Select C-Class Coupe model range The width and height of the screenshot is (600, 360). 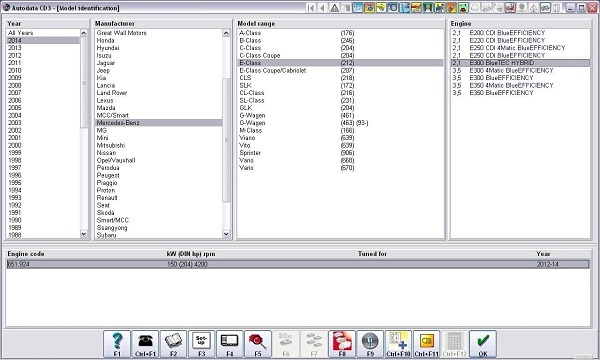point(341,55)
